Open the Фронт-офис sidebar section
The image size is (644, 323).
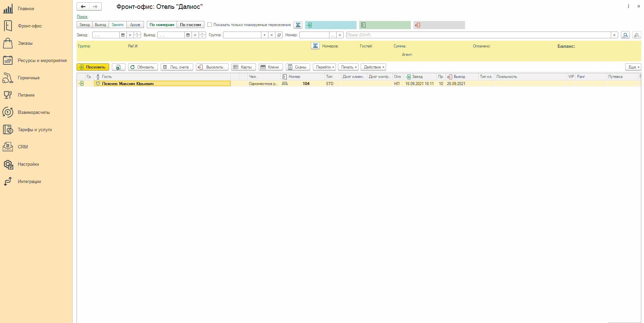(x=30, y=26)
